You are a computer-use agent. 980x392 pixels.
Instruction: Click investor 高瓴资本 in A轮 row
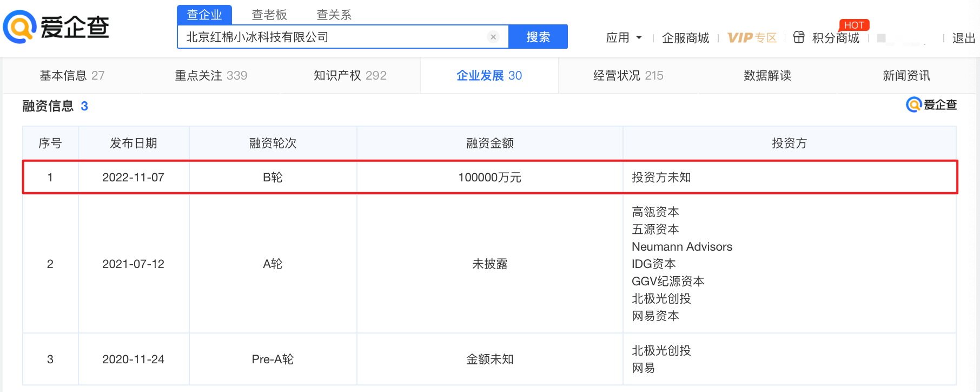[x=655, y=212]
